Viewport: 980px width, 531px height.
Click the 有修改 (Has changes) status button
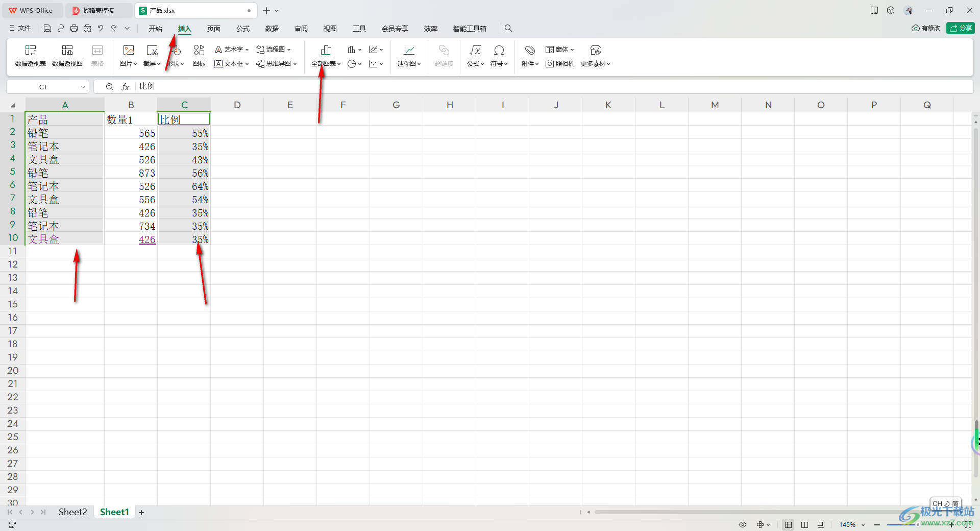tap(926, 28)
